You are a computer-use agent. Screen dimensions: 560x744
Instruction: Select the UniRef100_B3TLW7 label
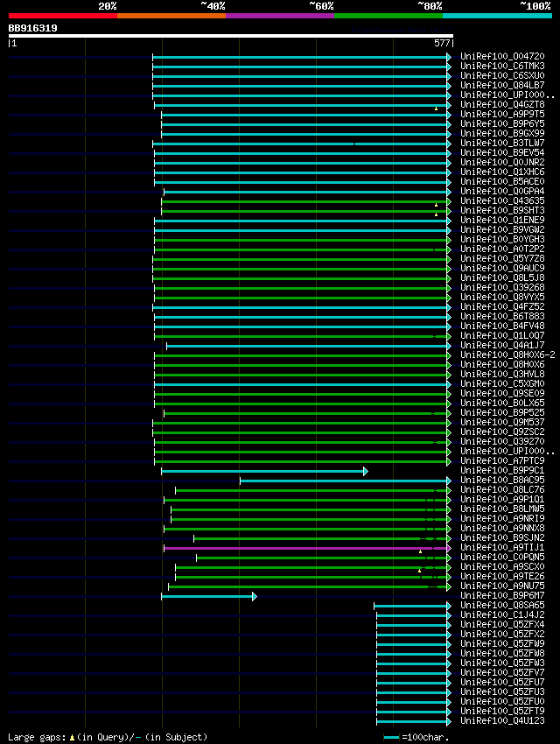click(502, 143)
